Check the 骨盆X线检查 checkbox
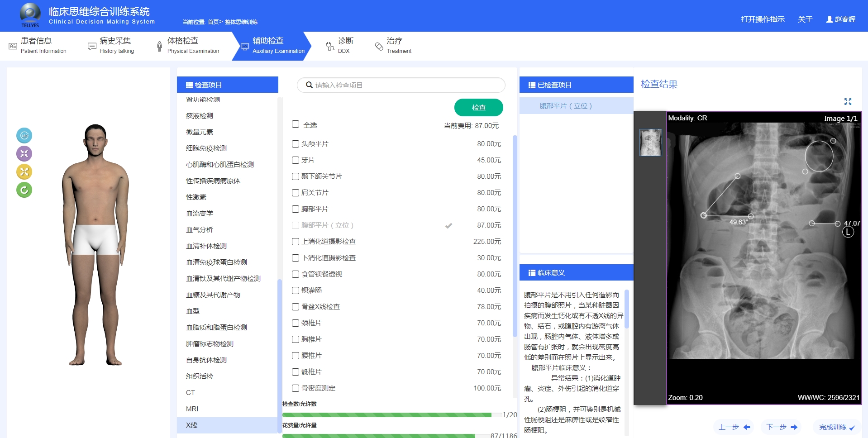Viewport: 868px width, 438px height. click(x=296, y=307)
